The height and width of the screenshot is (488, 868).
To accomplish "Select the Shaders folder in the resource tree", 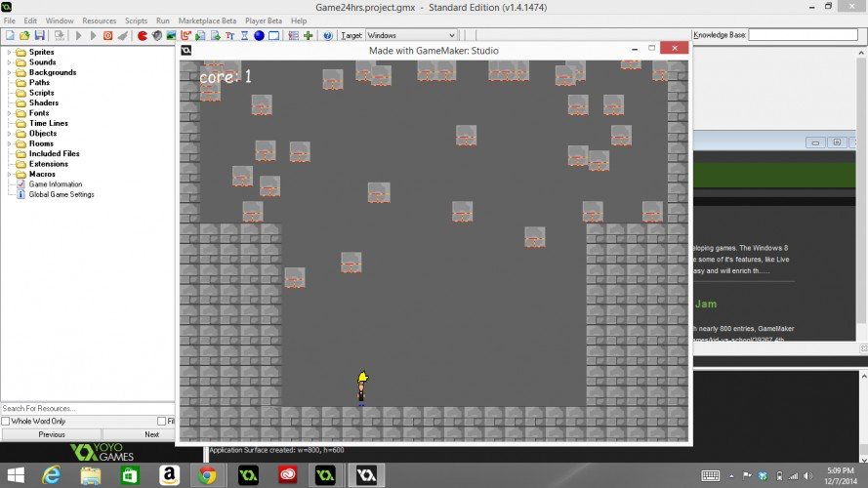I will coord(44,102).
